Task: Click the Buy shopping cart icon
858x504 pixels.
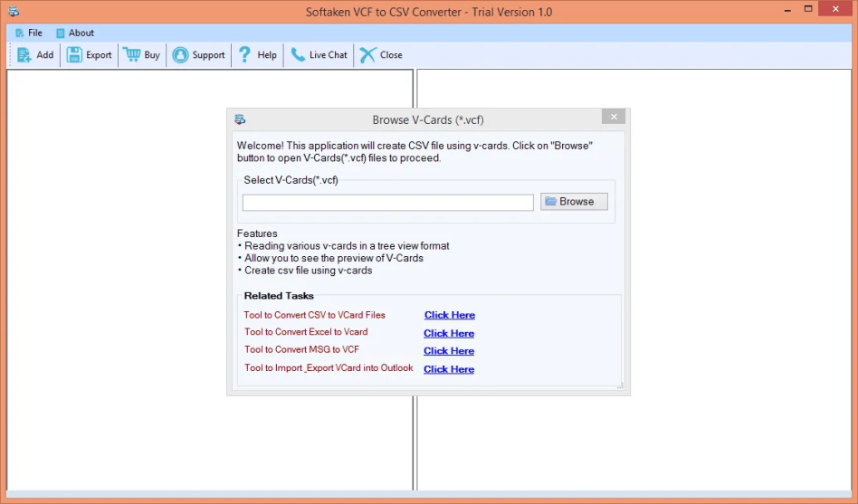Action: [x=132, y=54]
